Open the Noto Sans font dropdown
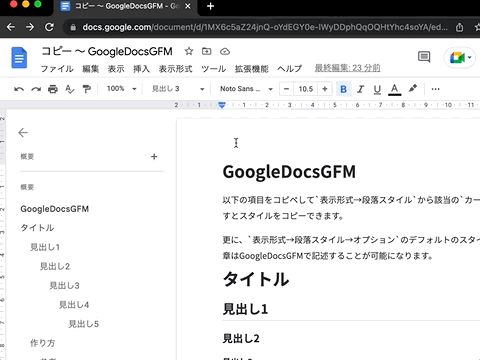Screen dimensions: 480x360 click(246, 89)
